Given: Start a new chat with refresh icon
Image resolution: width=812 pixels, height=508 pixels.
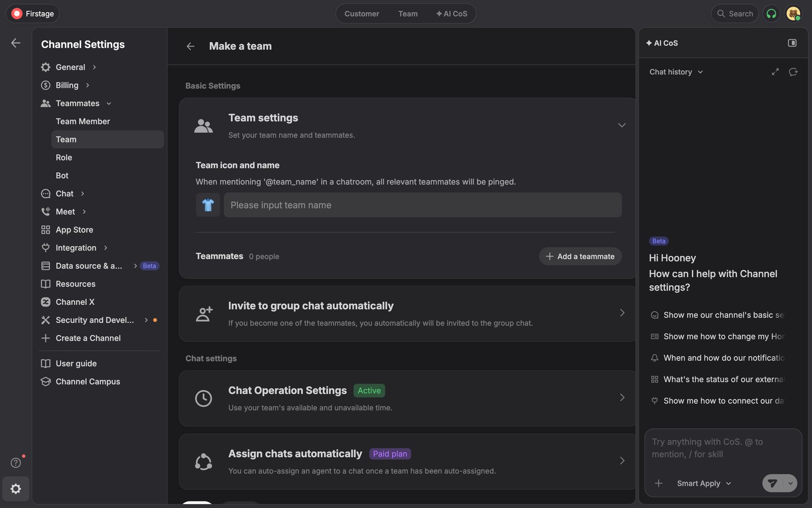Looking at the screenshot, I should tap(793, 72).
